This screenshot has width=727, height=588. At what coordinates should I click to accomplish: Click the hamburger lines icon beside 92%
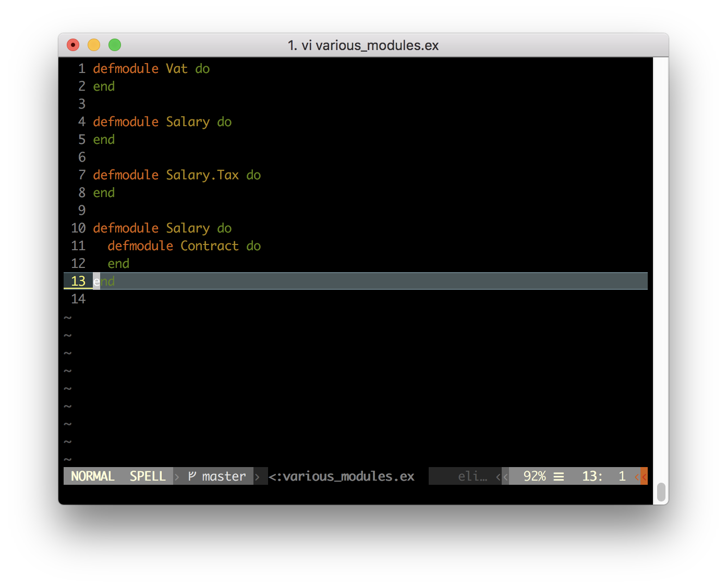tap(559, 476)
